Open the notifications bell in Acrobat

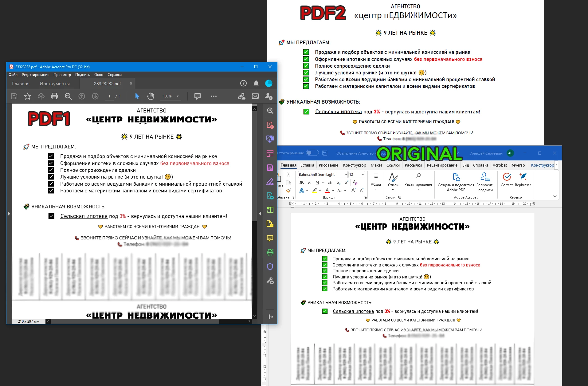click(256, 83)
